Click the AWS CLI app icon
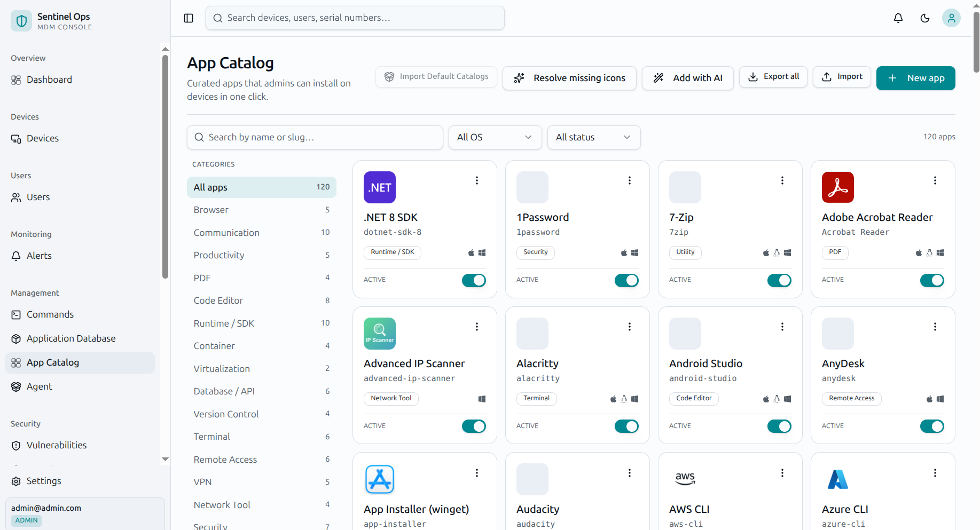 point(685,479)
